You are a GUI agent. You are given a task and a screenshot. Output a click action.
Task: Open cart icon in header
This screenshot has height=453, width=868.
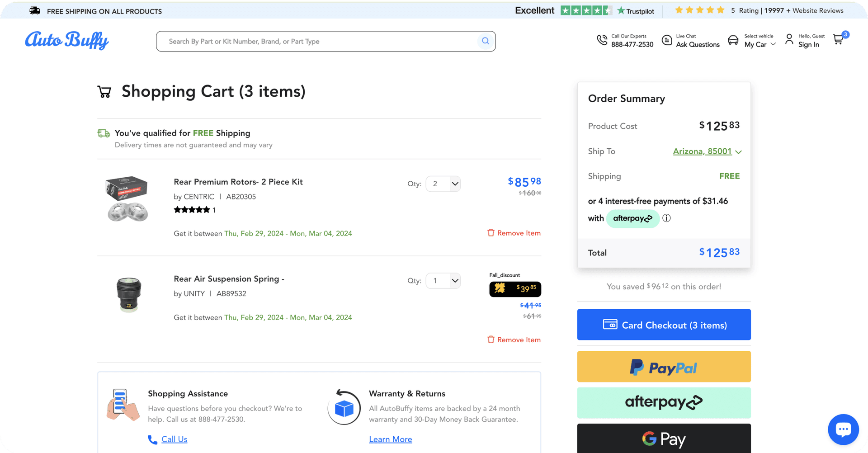click(839, 40)
